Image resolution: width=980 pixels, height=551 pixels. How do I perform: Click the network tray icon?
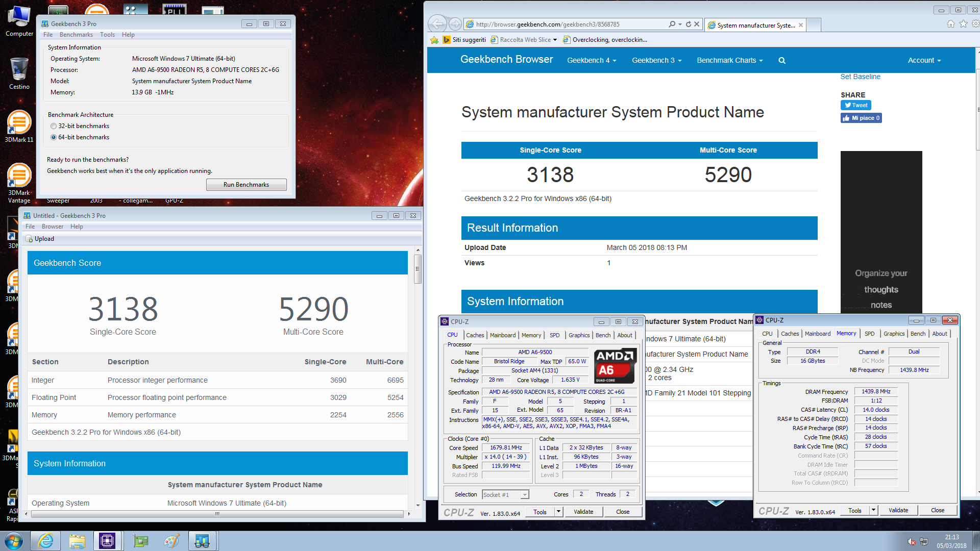tap(924, 541)
